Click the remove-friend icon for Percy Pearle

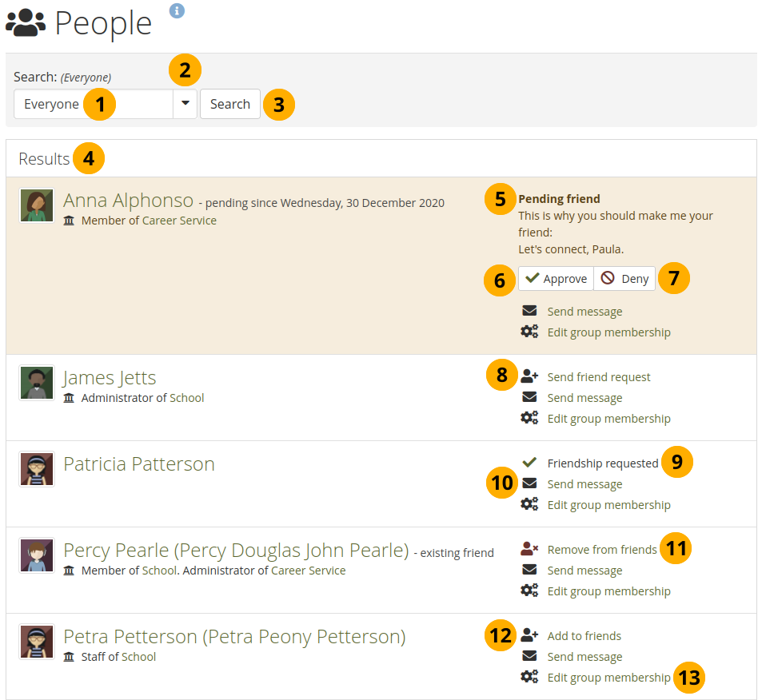(x=529, y=550)
